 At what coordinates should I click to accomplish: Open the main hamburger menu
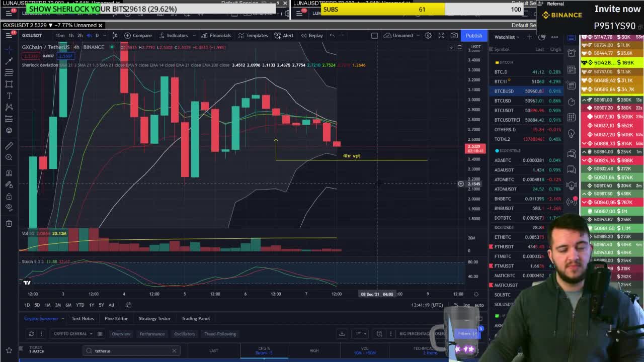click(x=9, y=35)
